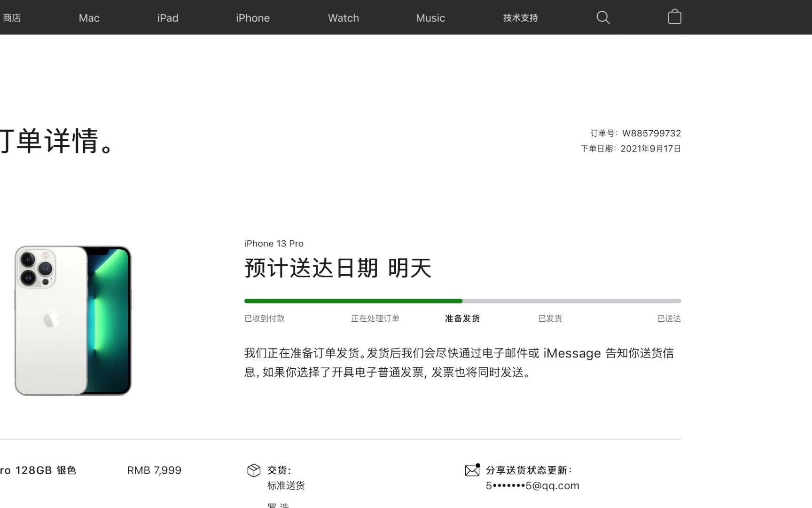The image size is (812, 508).
Task: Open the Music navigation item
Action: point(430,18)
